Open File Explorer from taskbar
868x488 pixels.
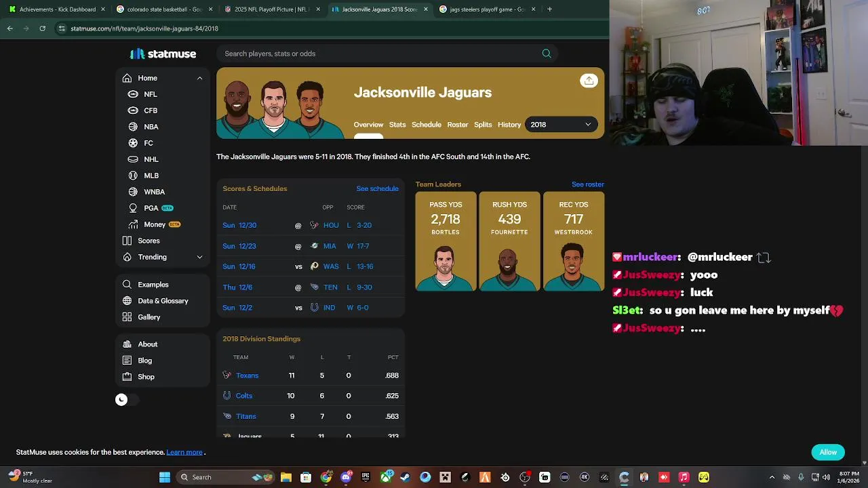tap(285, 477)
